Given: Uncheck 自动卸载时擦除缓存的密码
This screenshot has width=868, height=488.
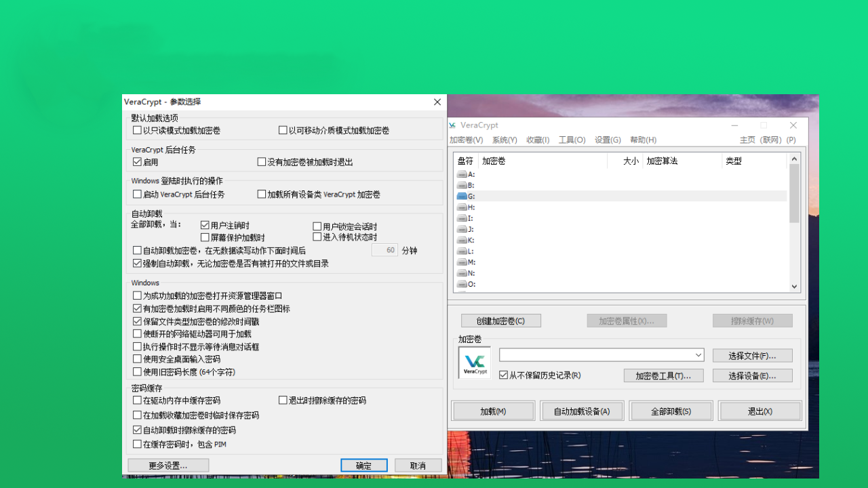Looking at the screenshot, I should click(x=138, y=430).
